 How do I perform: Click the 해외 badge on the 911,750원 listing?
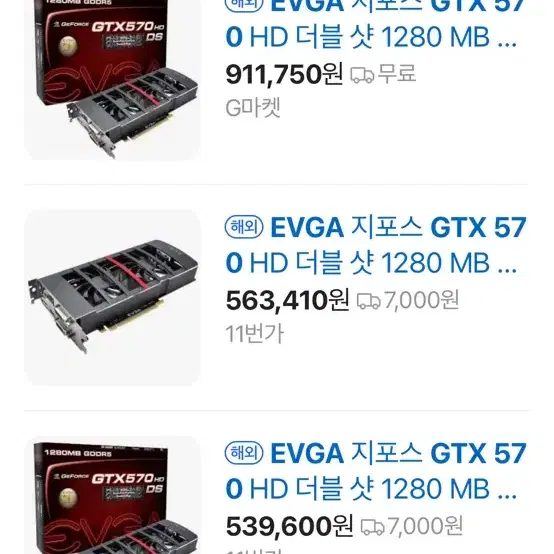coord(244,5)
